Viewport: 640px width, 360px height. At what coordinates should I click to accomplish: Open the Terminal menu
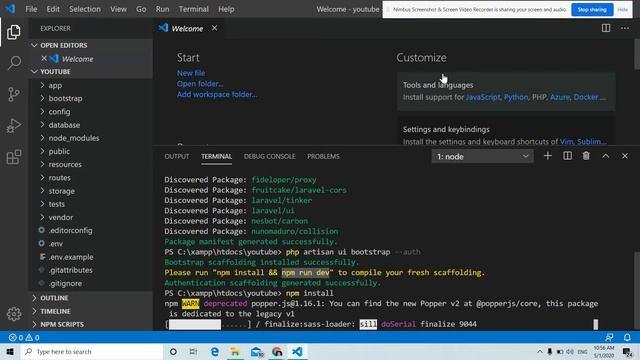[193, 9]
